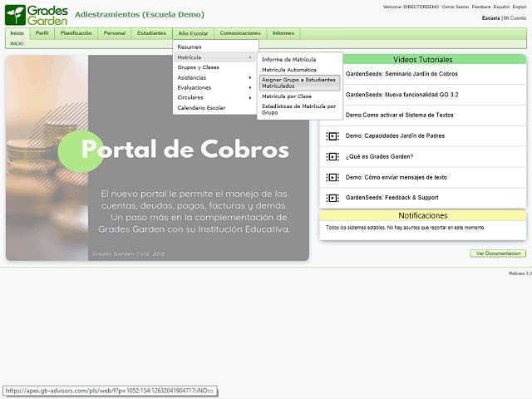Click the Ver Documentación button
The image size is (532, 399).
[x=498, y=254]
